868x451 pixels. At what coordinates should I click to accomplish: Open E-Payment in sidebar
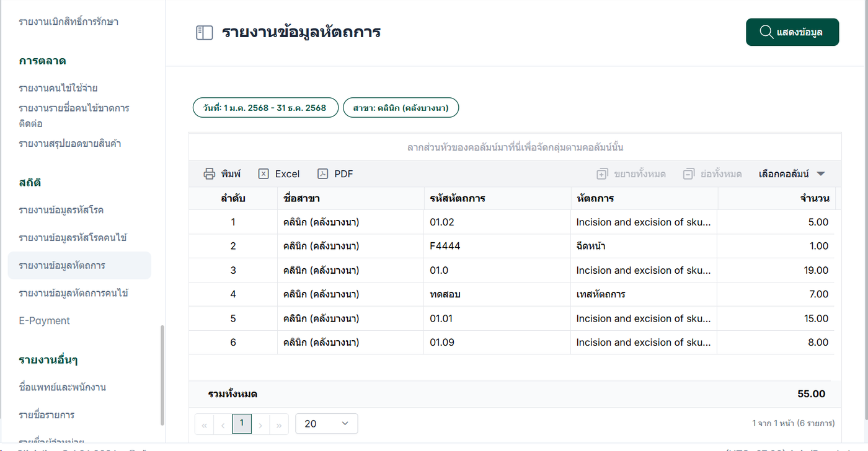44,320
